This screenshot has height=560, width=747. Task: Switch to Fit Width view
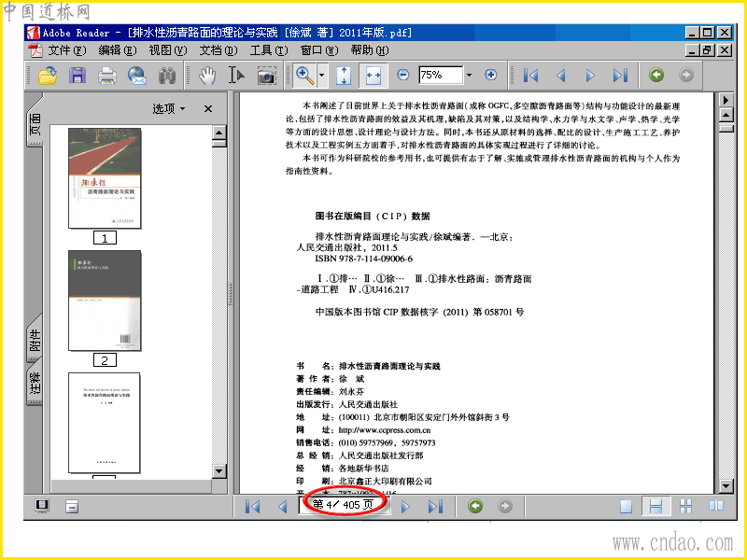373,76
